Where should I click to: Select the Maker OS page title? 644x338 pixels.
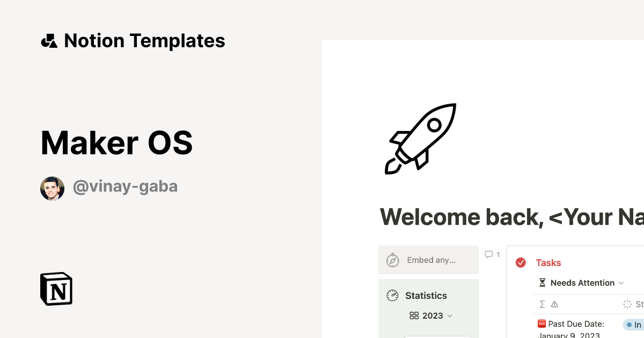pos(116,142)
